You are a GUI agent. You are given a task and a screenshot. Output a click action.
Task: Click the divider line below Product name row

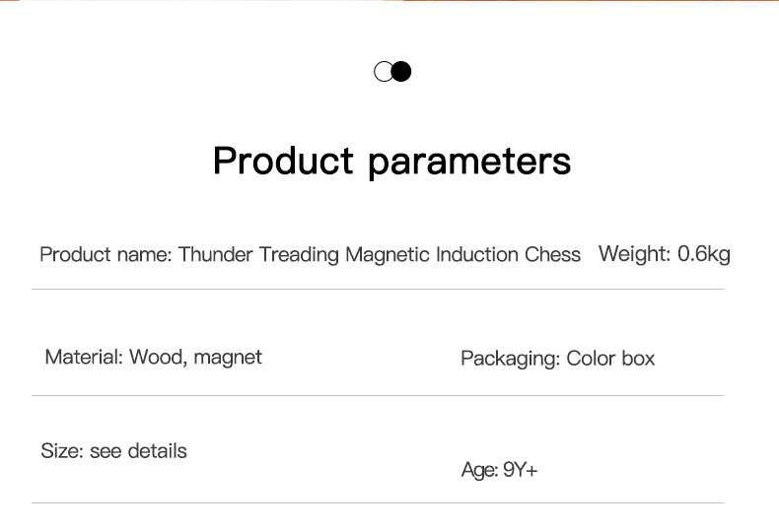click(x=378, y=289)
